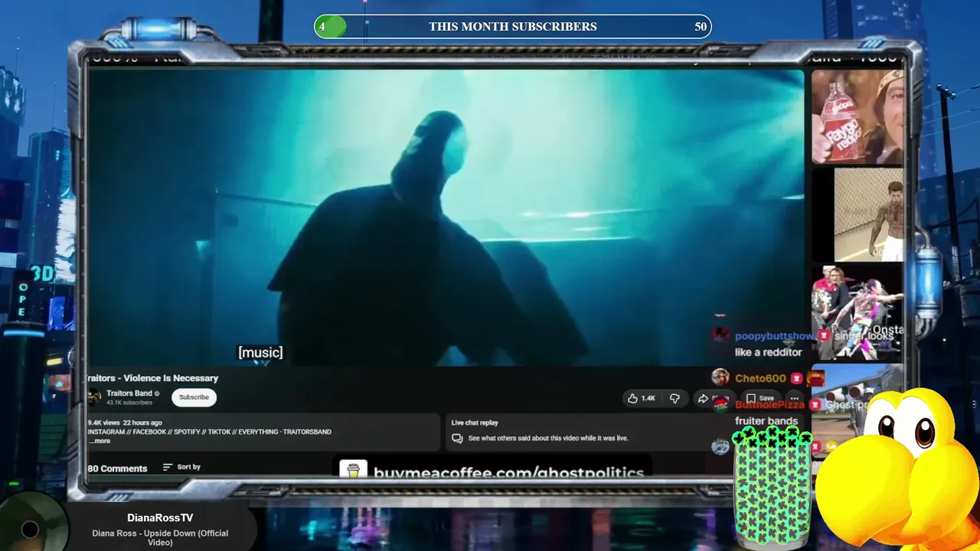Open the three-dot more actions menu
980x551 pixels.
[x=795, y=398]
